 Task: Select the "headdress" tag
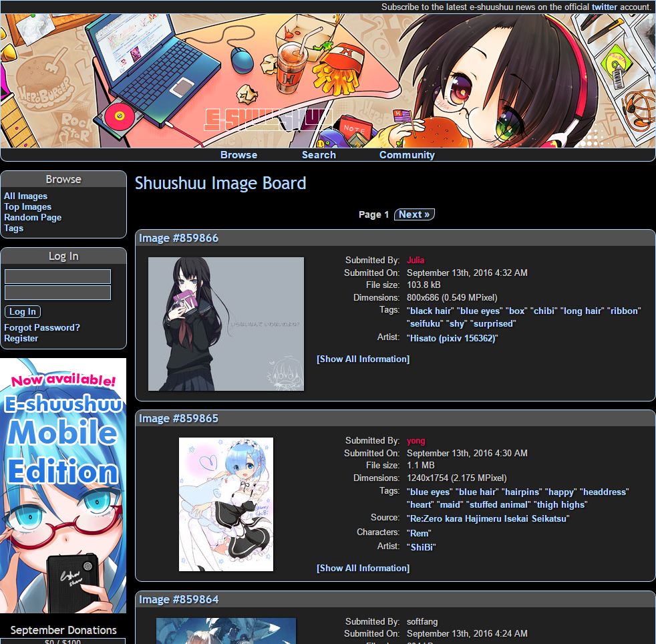605,492
